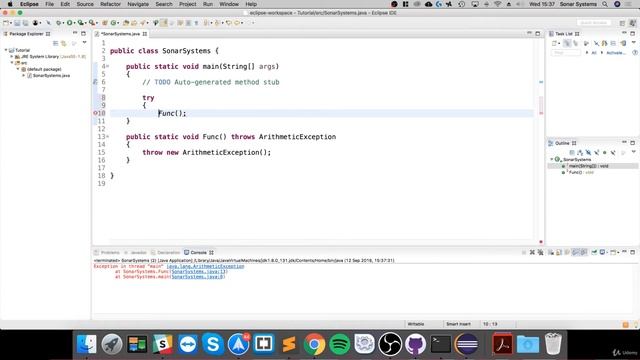Toggle Hide Local Types in Outline toolbar
This screenshot has width=640, height=360.
613,152
